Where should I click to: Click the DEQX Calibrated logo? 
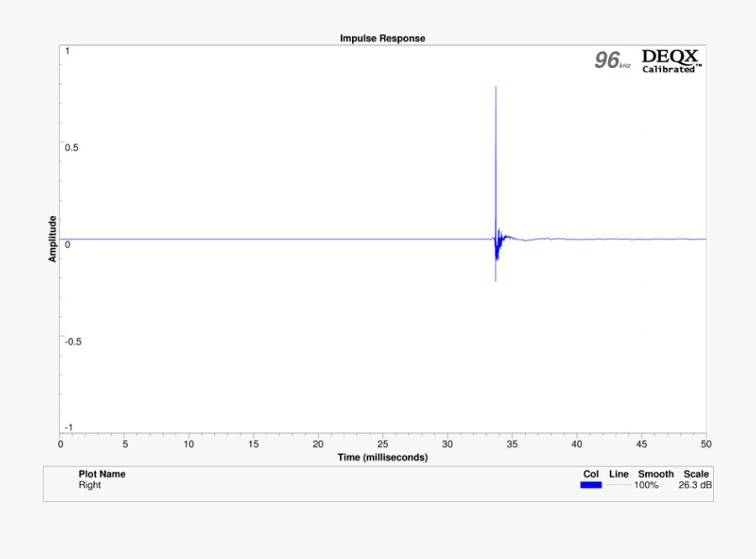click(x=671, y=61)
